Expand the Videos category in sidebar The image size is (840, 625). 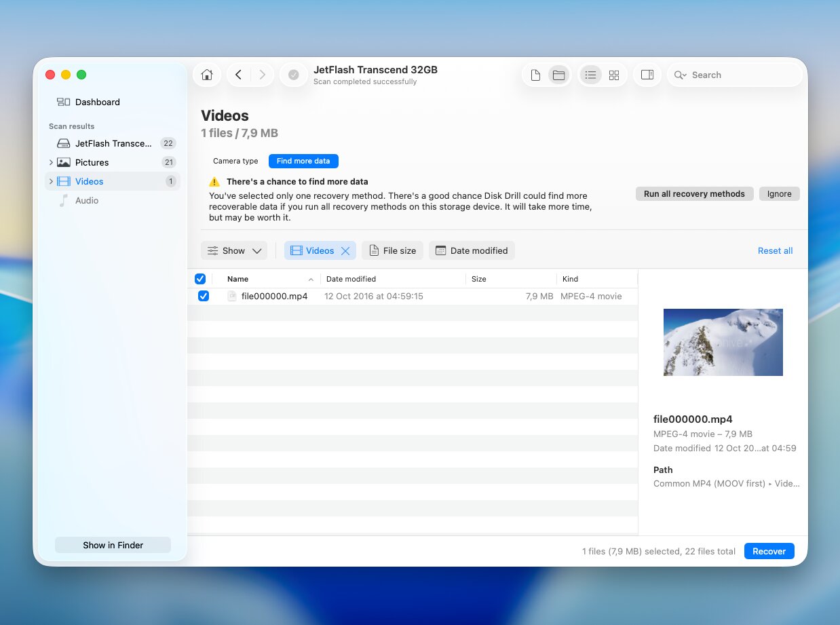click(51, 181)
